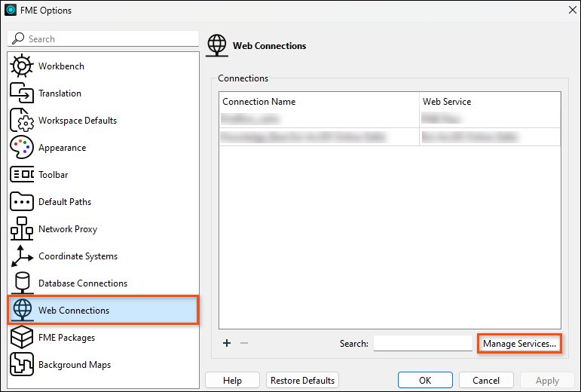Open the Database Connections label
581x392 pixels.
point(83,283)
